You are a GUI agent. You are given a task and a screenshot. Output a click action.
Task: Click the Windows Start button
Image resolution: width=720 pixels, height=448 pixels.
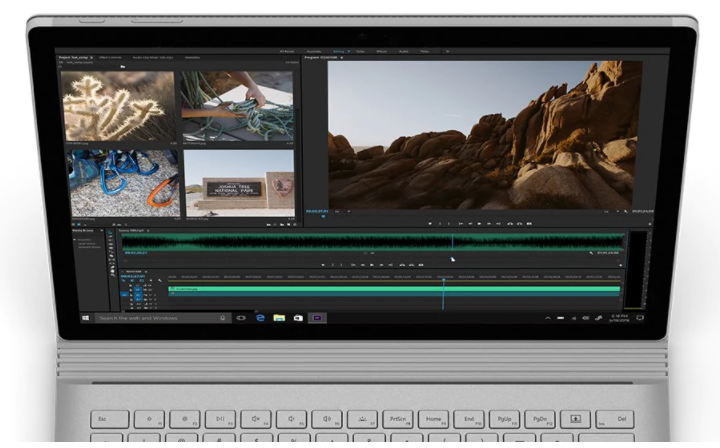86,318
